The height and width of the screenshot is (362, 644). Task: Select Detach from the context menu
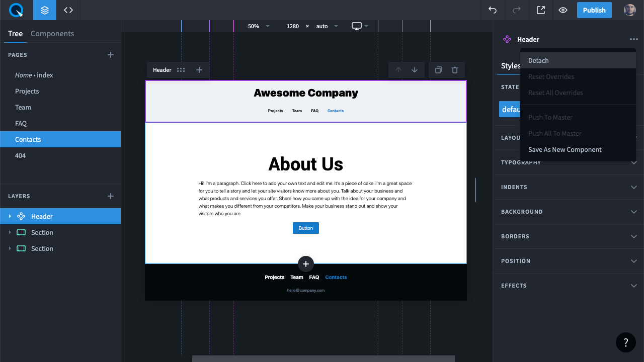tap(538, 60)
